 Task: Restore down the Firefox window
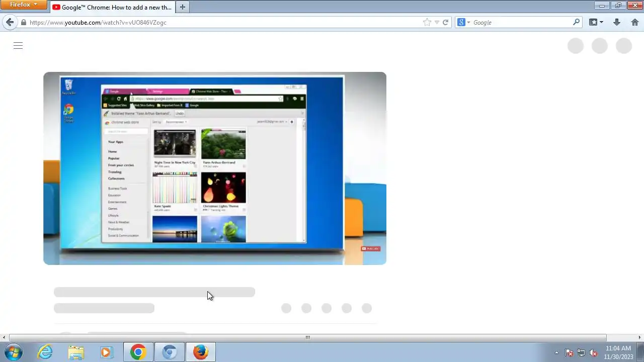[x=618, y=5]
